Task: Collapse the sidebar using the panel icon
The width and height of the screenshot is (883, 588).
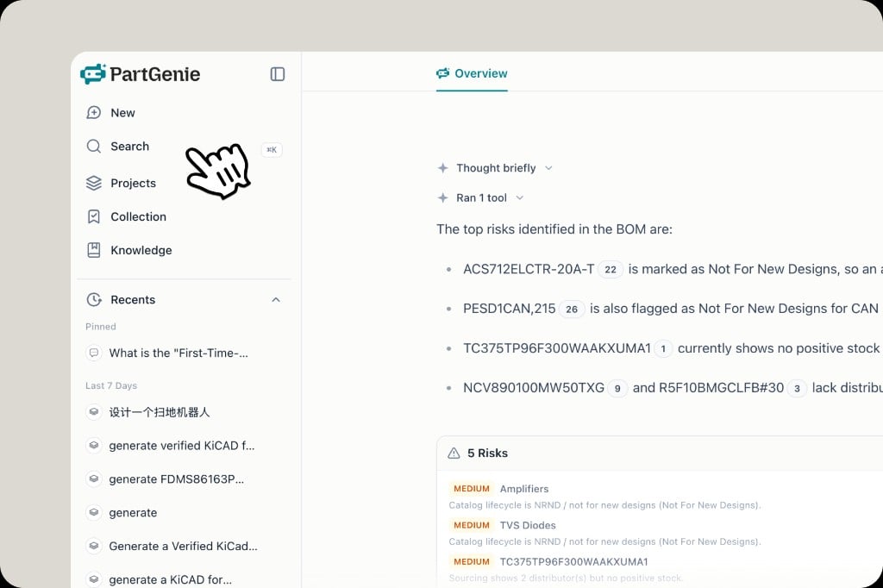Action: 277,74
